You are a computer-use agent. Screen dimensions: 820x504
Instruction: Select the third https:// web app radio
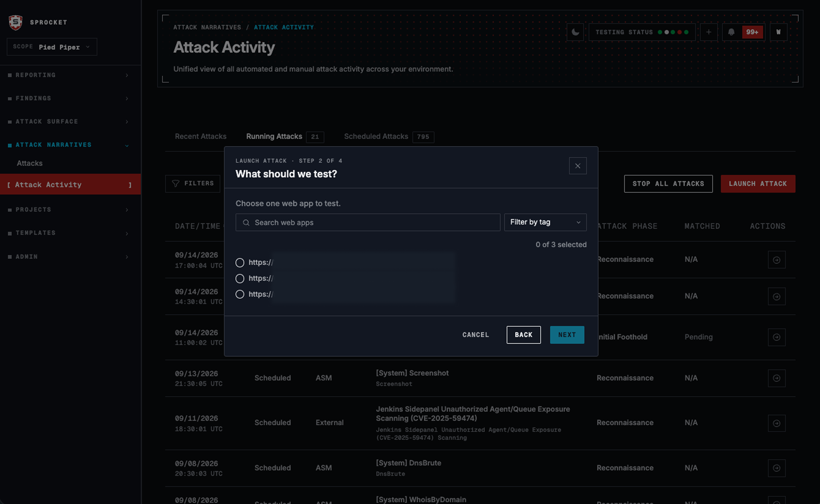click(x=240, y=294)
